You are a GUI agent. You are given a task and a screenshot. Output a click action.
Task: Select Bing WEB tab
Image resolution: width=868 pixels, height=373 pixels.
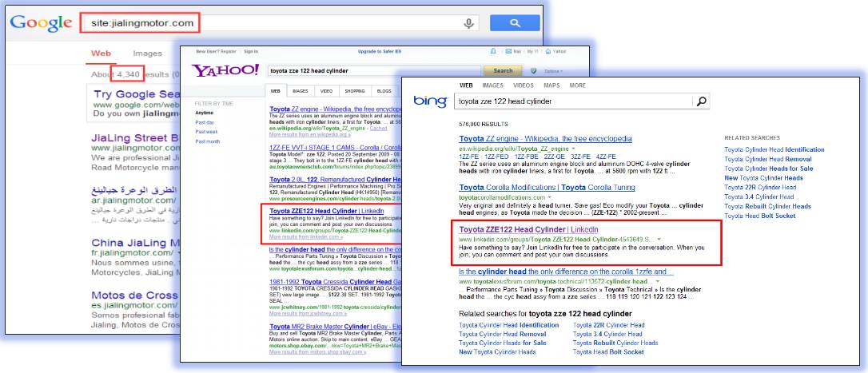pos(466,85)
